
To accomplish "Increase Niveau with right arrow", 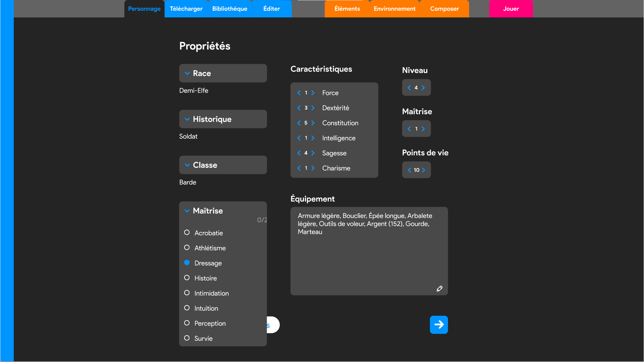I will [x=423, y=88].
